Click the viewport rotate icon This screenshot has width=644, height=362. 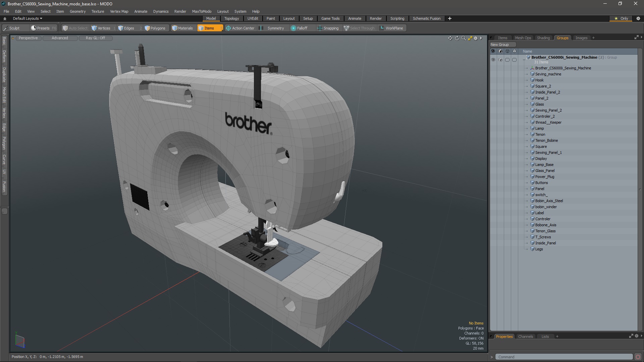click(457, 38)
